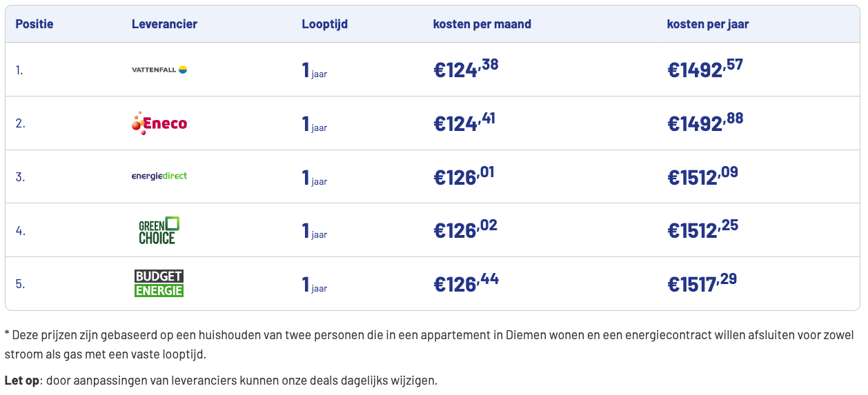Click Green Choice yearly cost €1512,25
This screenshot has height=395, width=868.
pos(702,230)
